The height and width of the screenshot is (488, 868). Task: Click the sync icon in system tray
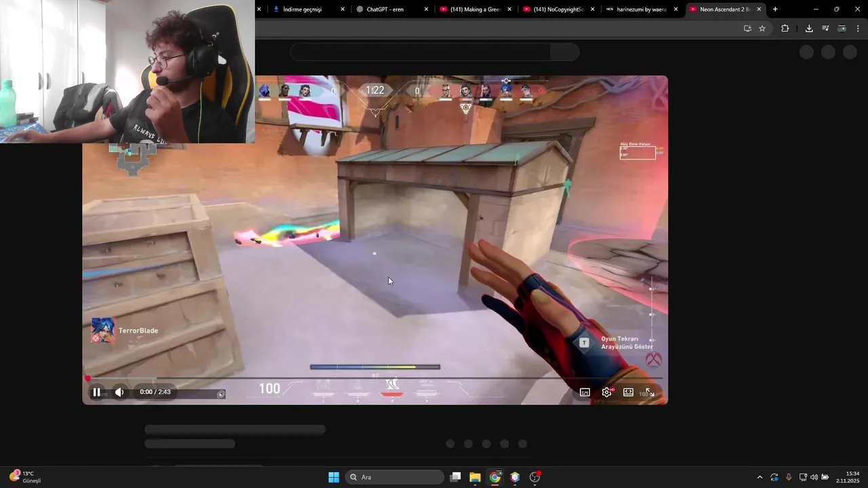click(774, 477)
